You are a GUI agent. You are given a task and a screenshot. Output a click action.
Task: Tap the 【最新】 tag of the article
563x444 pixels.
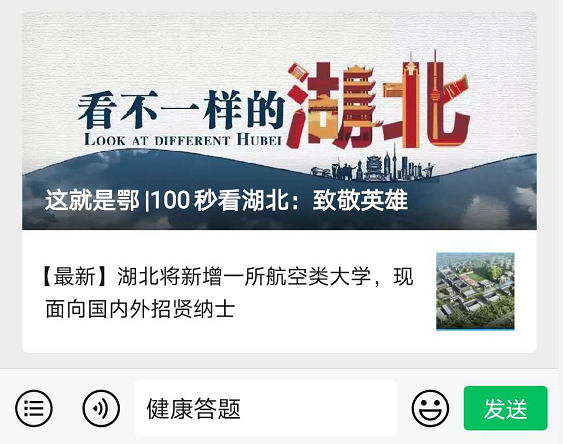[75, 276]
